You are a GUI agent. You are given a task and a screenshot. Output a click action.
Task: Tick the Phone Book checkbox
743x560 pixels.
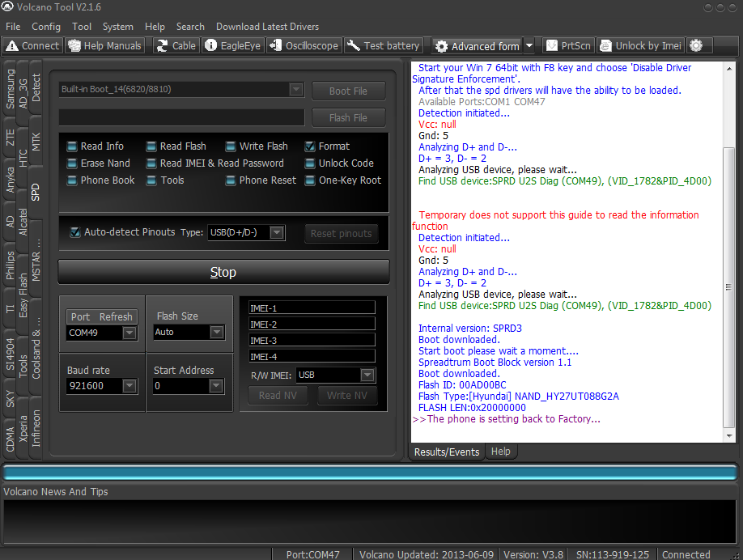(72, 180)
